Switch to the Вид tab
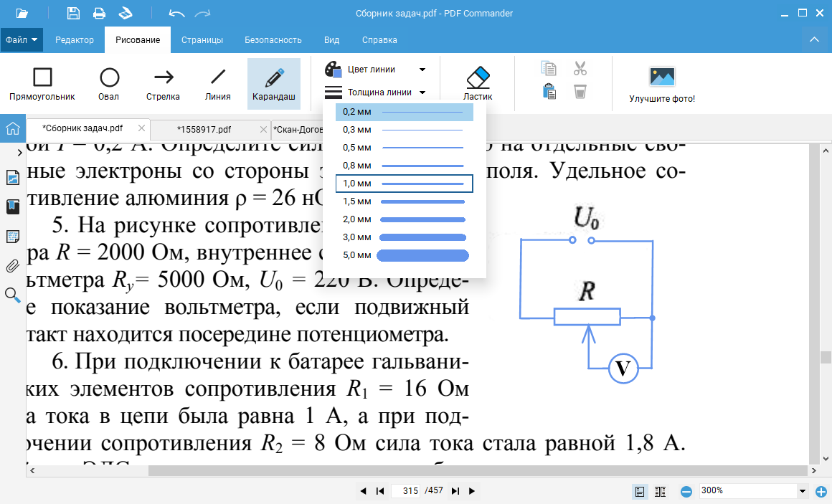Viewport: 832px width, 504px height. click(x=331, y=40)
